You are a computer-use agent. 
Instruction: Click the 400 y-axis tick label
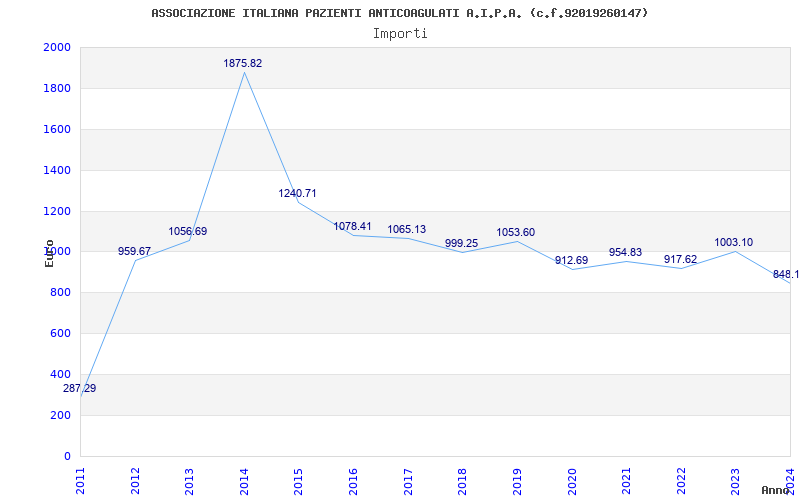60,374
